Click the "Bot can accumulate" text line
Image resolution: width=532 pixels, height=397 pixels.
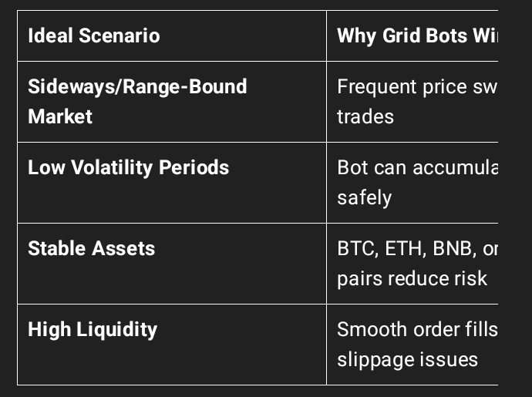(x=416, y=167)
